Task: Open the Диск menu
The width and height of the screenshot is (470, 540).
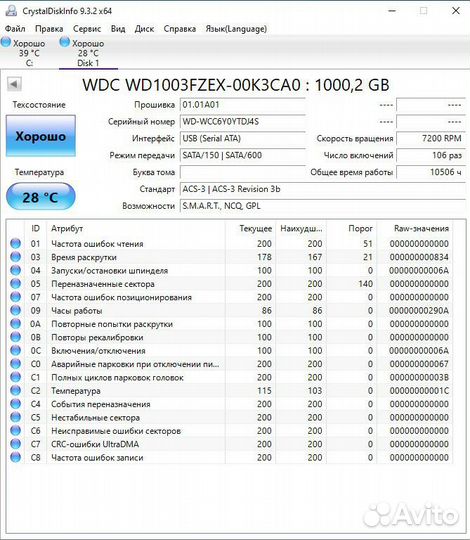Action: coord(144,29)
